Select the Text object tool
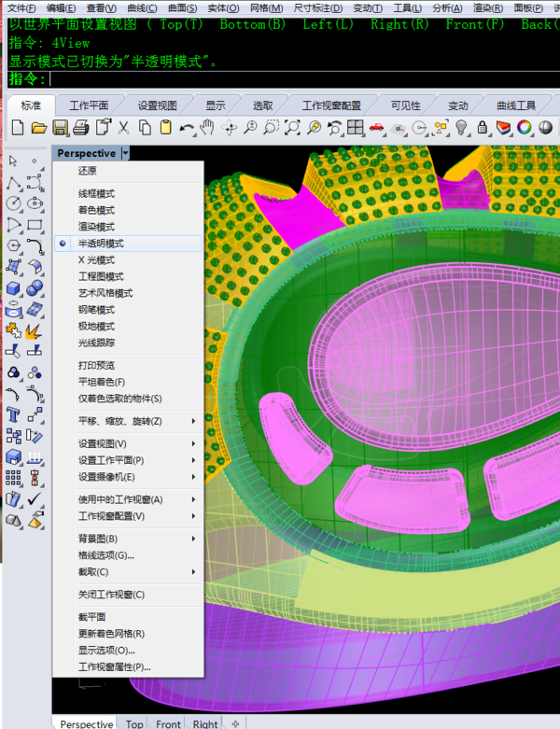This screenshot has height=729, width=560. point(14,414)
